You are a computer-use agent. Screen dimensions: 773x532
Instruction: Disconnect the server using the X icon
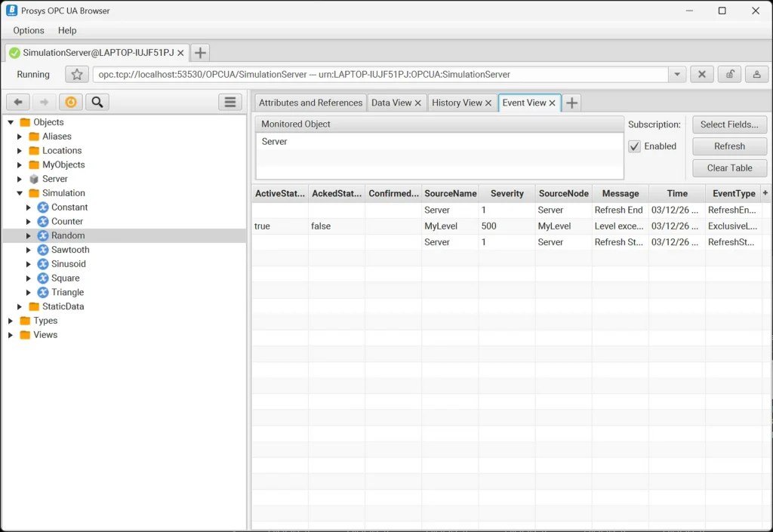(701, 74)
